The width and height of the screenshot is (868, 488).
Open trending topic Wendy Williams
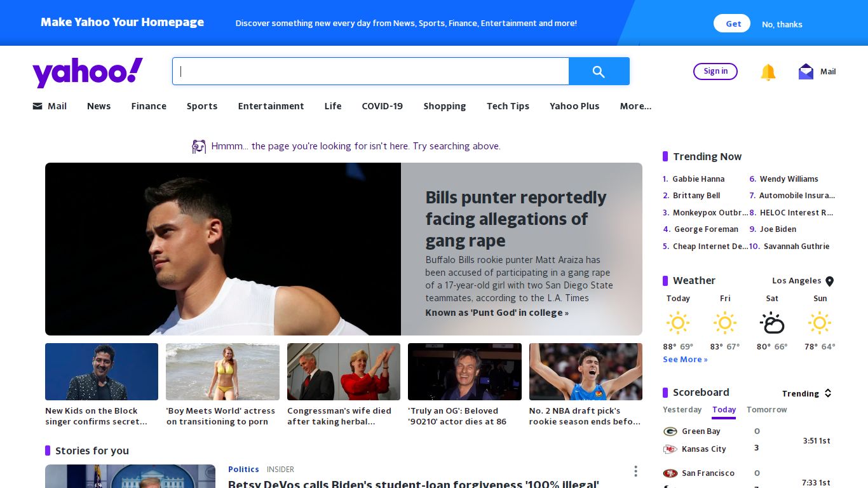789,179
